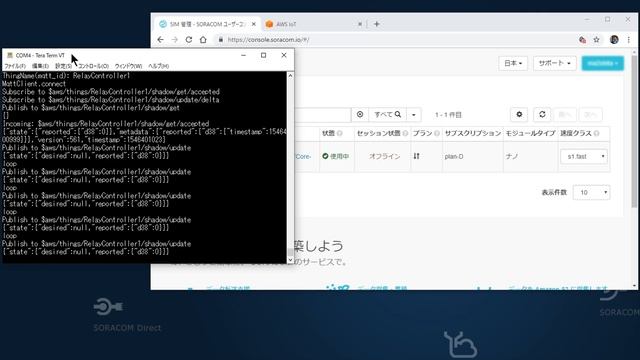Viewport: 640px width, 360px height.
Task: Go back in Chrome browser
Action: pyautogui.click(x=160, y=40)
